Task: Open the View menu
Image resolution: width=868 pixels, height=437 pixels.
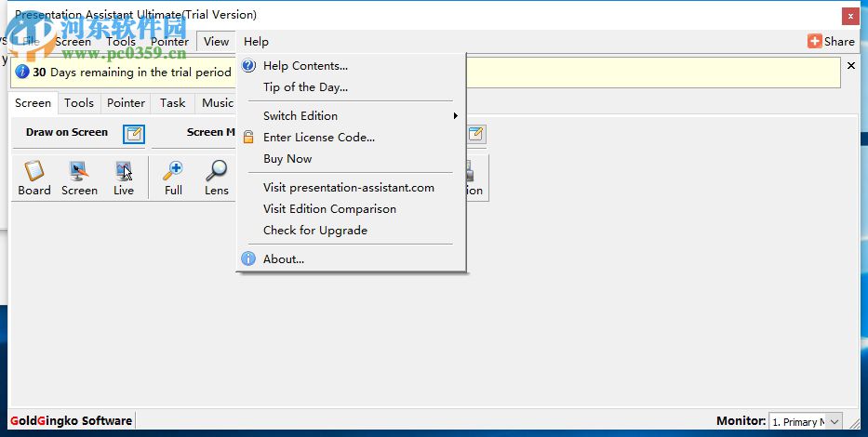Action: 216,42
